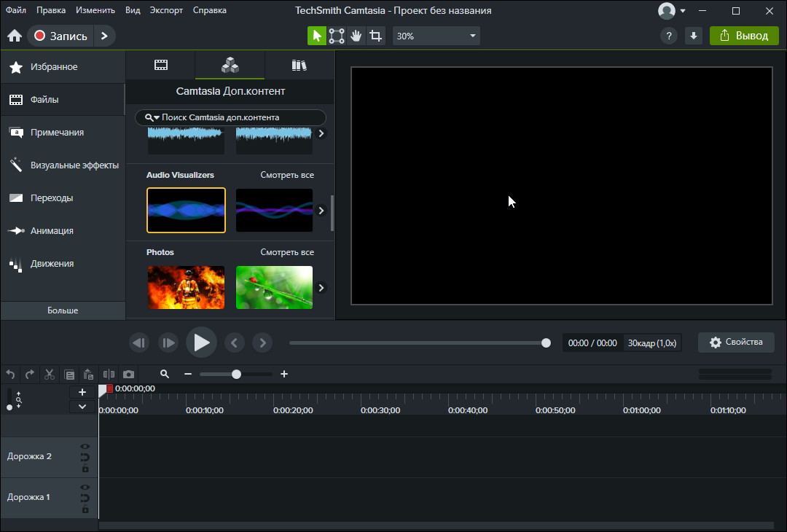
Task: Lock Дорожка 1
Action: 85,509
